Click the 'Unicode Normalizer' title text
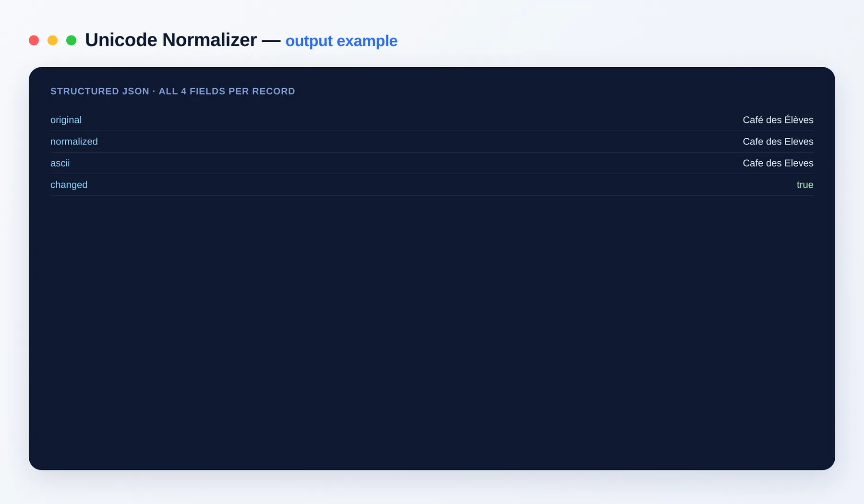864x504 pixels. 171,40
